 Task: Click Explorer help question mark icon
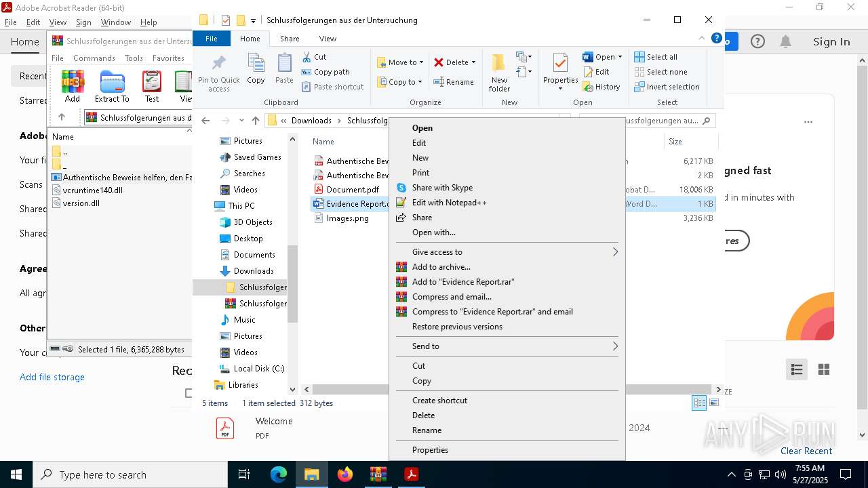(716, 39)
